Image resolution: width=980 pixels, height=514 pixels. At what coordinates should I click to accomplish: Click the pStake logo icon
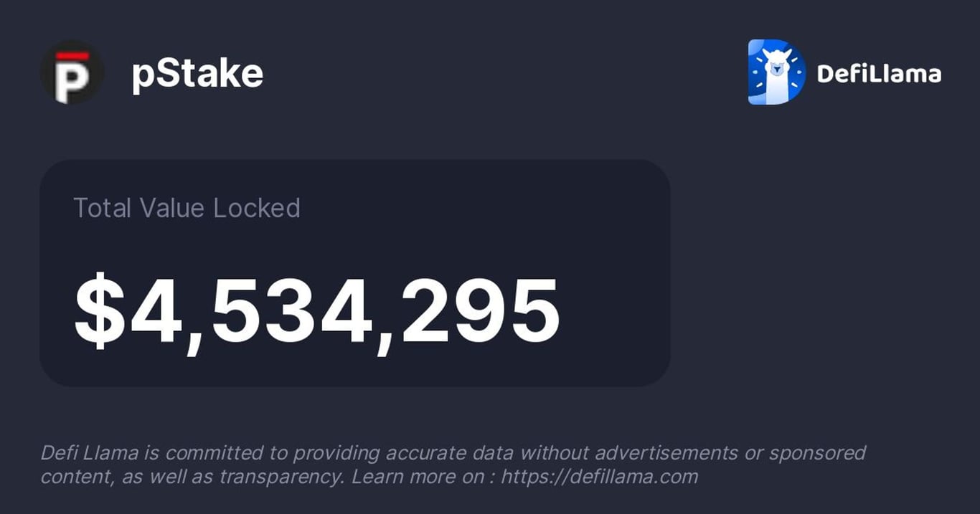pyautogui.click(x=72, y=72)
